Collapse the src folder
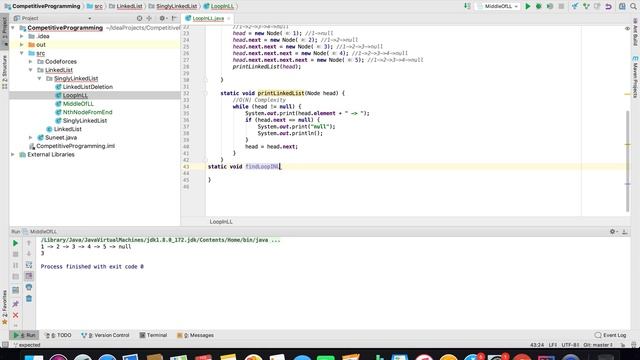The height and width of the screenshot is (360, 640). pos(22,53)
